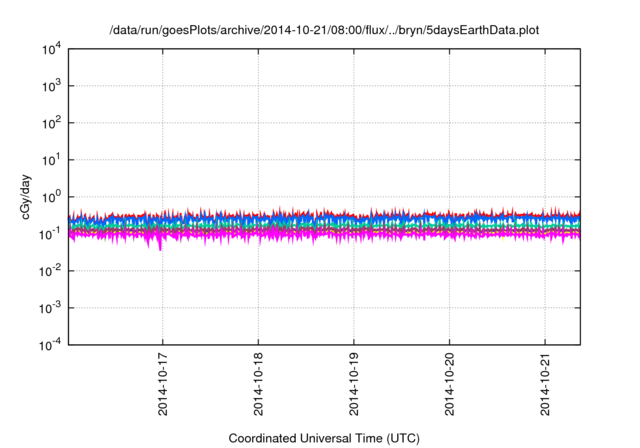Click the plot file path title
Viewport: 640px width, 448px height.
tap(324, 31)
